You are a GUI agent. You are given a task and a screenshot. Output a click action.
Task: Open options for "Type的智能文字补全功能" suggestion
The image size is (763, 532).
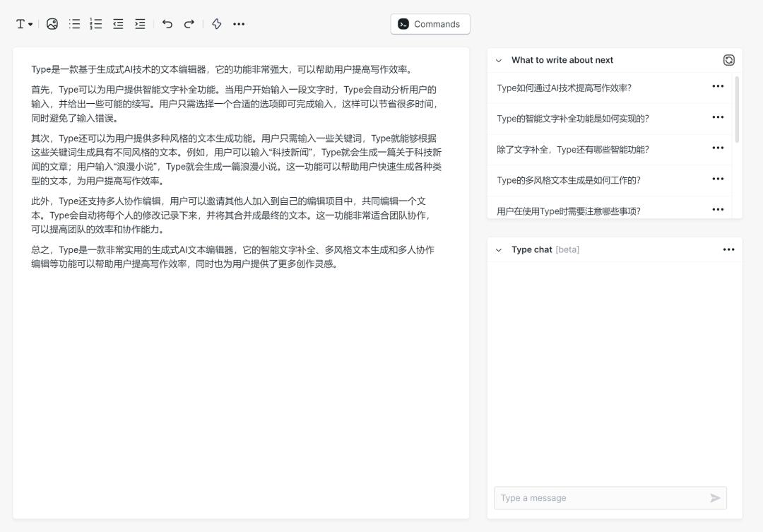click(x=718, y=117)
